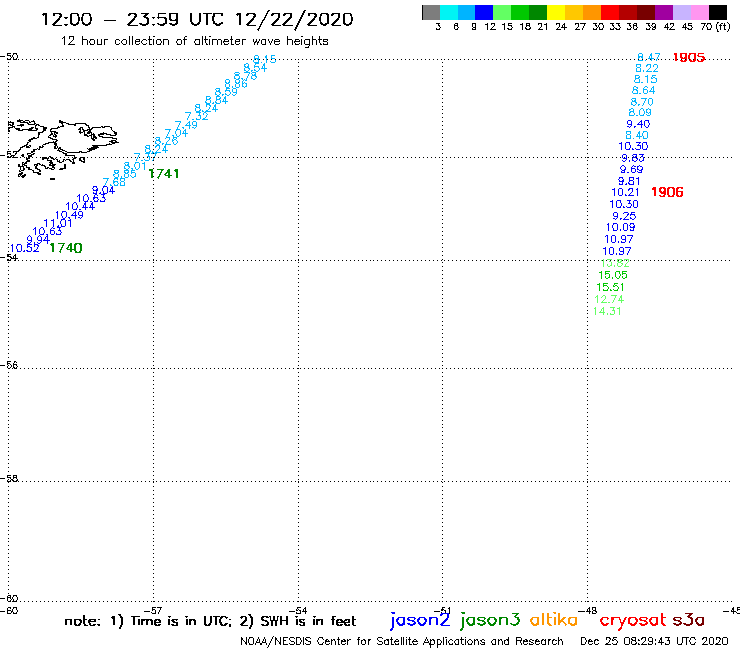Image resolution: width=740 pixels, height=650 pixels.
Task: Click the 10.49 wave height value
Action: tap(69, 215)
